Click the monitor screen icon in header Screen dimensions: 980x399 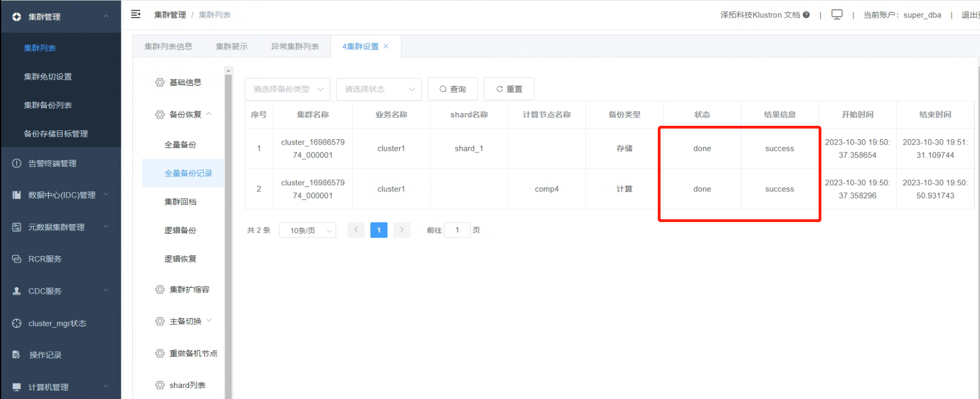[836, 14]
